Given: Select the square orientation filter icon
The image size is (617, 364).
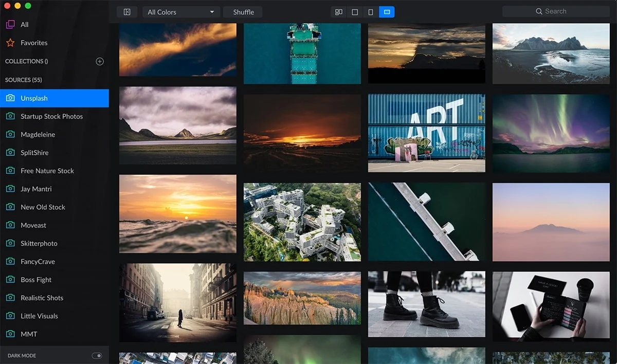Looking at the screenshot, I should click(355, 12).
